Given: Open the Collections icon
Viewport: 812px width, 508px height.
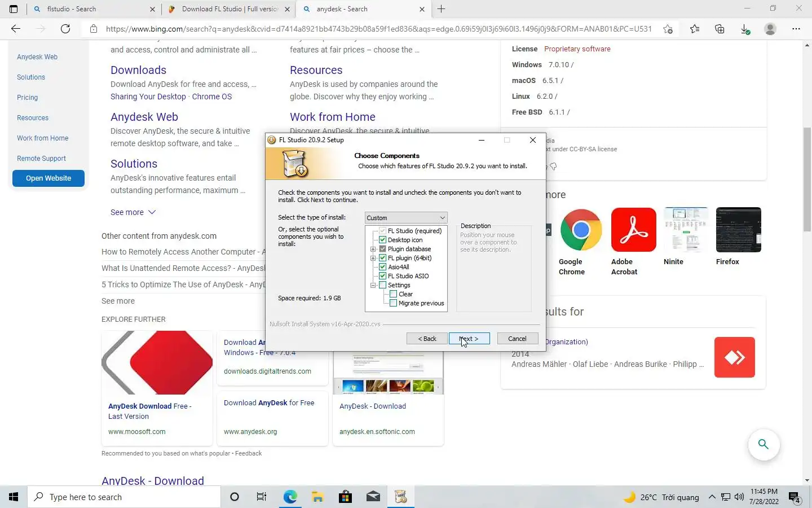Looking at the screenshot, I should (x=720, y=29).
